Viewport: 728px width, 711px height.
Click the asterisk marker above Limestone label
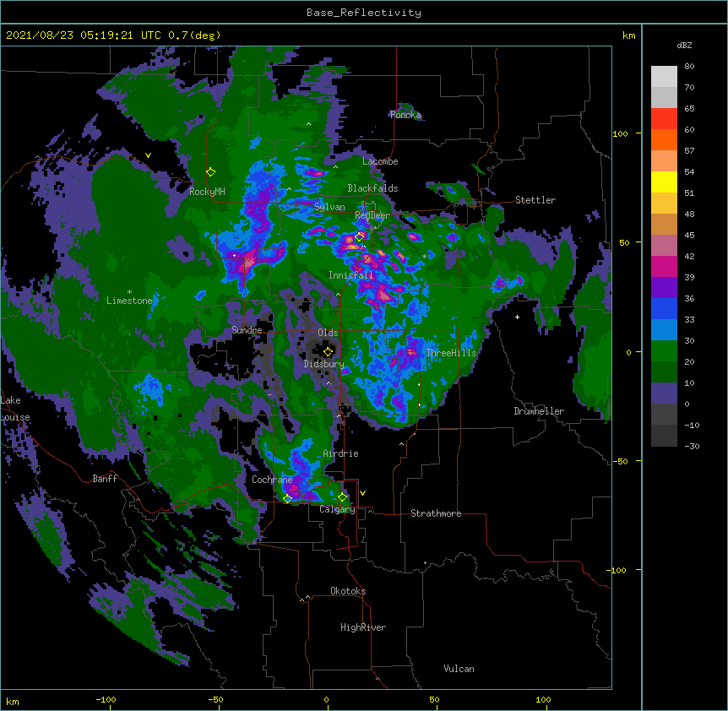point(129,292)
